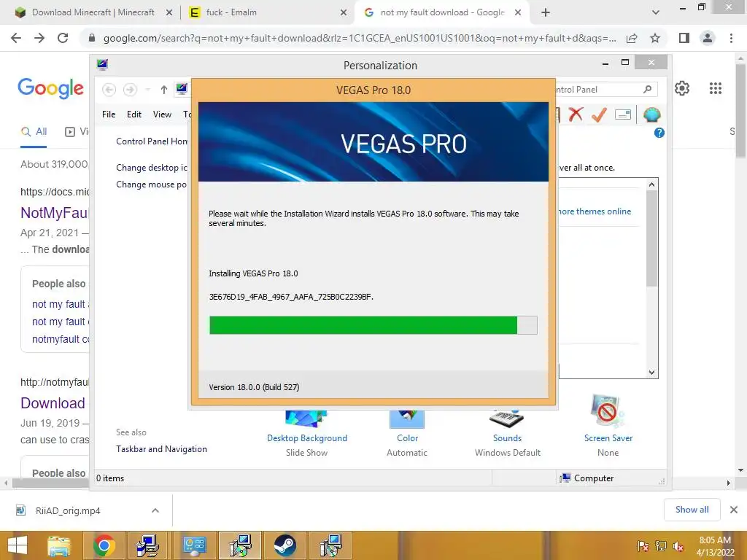The image size is (747, 560).
Task: Open Steam from the taskbar
Action: (x=285, y=545)
